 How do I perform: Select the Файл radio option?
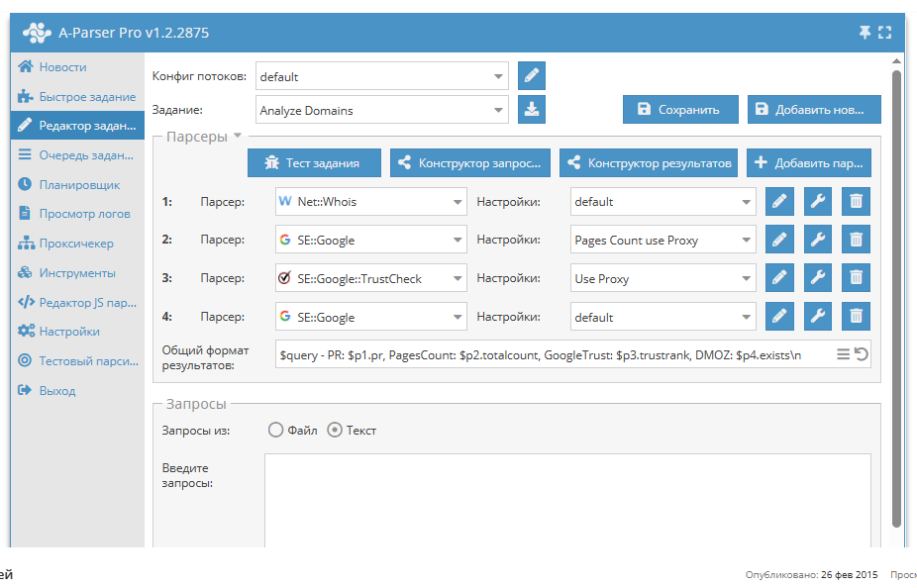pos(275,431)
